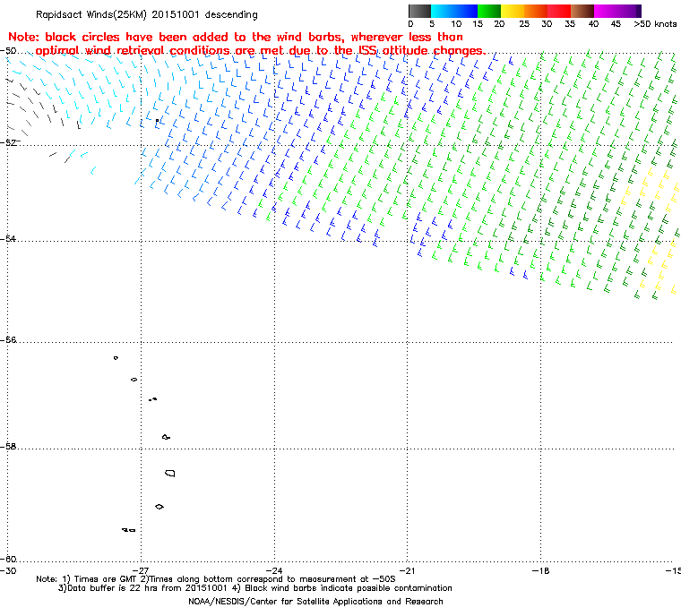Click the orange 25-30 knots color swatch

point(536,11)
